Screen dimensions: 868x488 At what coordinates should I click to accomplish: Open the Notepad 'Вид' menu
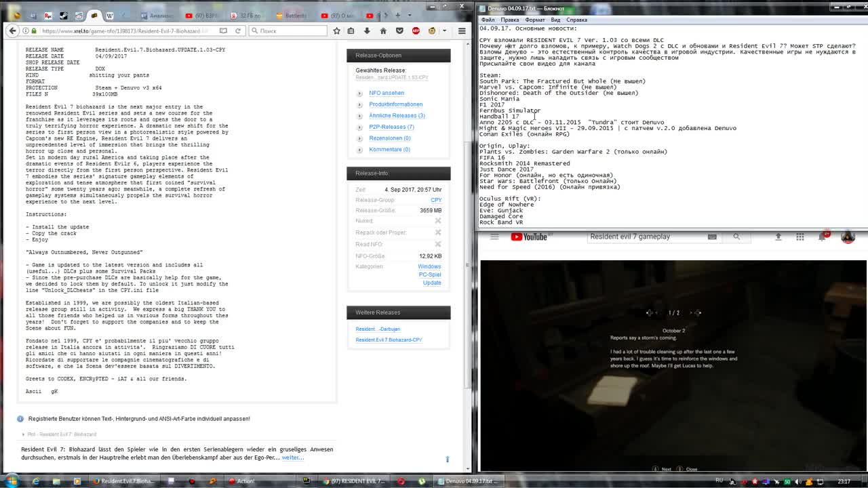pyautogui.click(x=555, y=20)
